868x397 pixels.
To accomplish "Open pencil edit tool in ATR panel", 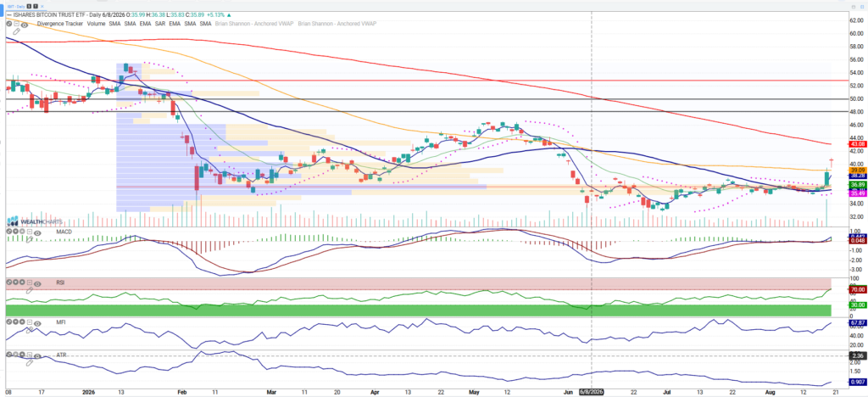I will (29, 362).
